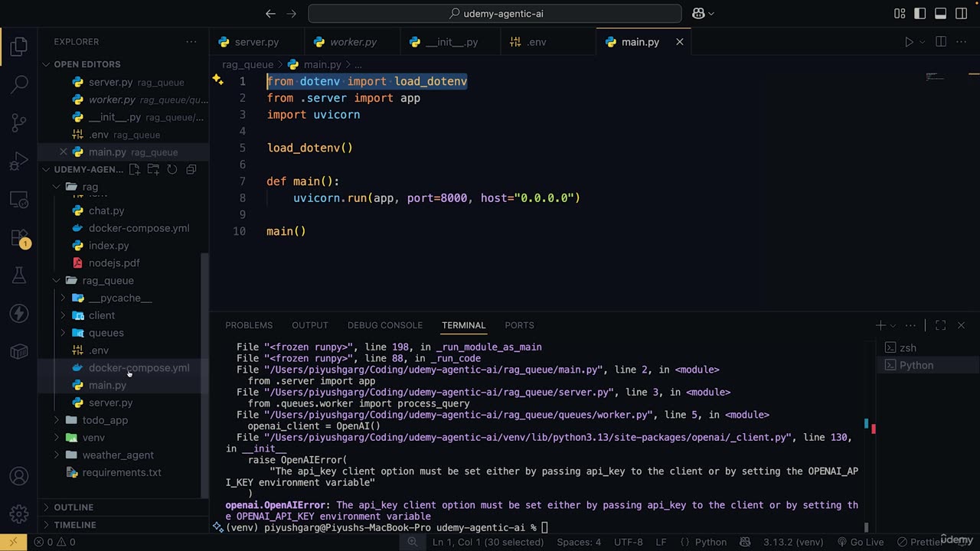The image size is (980, 551).
Task: Open the Remote Explorer view
Action: pyautogui.click(x=19, y=200)
